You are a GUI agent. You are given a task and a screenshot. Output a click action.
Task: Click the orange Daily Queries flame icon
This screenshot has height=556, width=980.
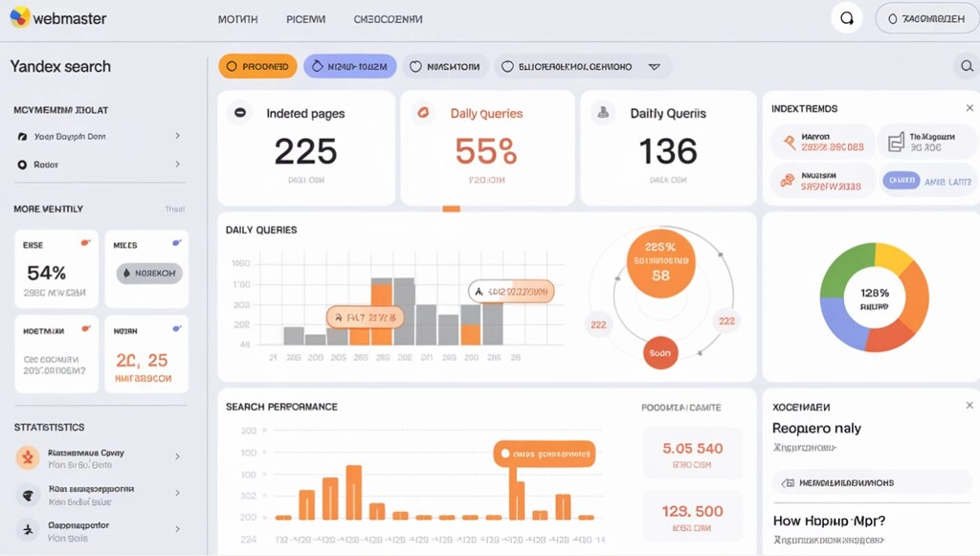(423, 112)
